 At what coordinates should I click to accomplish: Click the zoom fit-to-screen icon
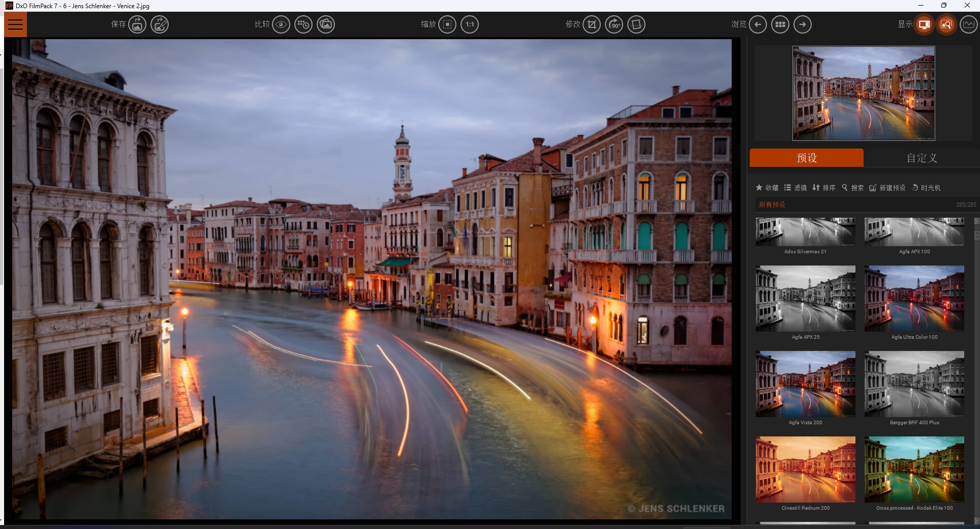447,24
